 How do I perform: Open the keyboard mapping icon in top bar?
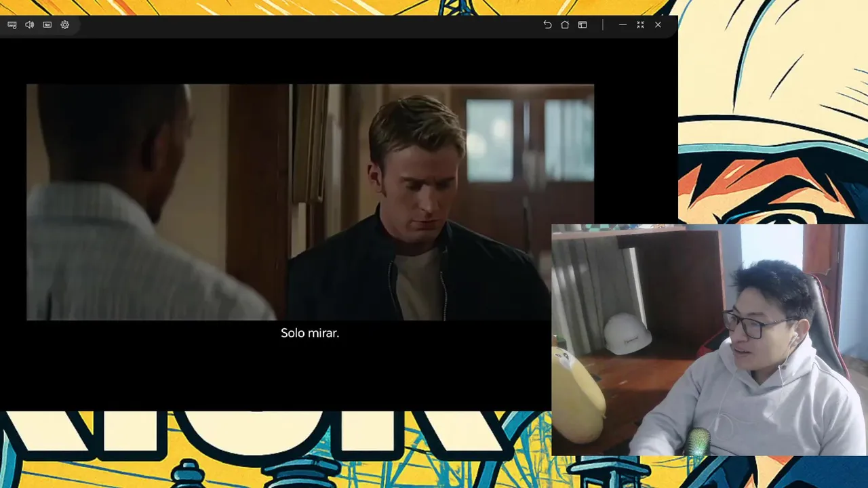point(12,24)
